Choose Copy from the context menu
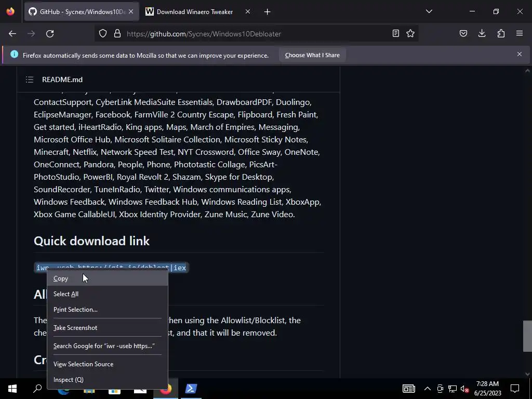Image resolution: width=532 pixels, height=399 pixels. (107, 278)
